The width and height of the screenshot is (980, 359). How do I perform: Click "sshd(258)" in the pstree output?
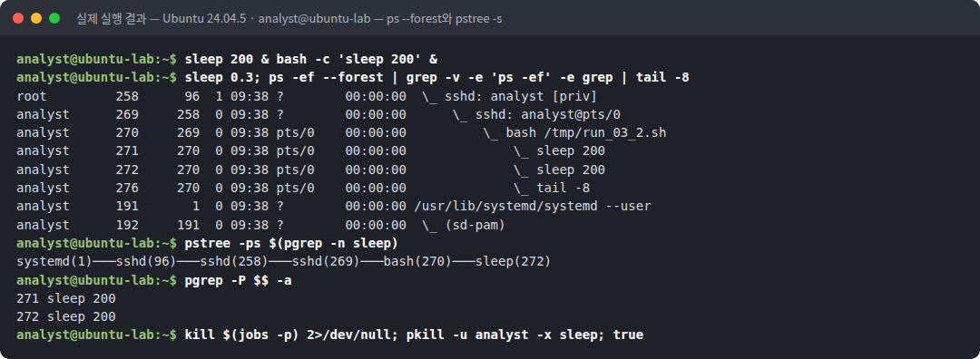234,262
